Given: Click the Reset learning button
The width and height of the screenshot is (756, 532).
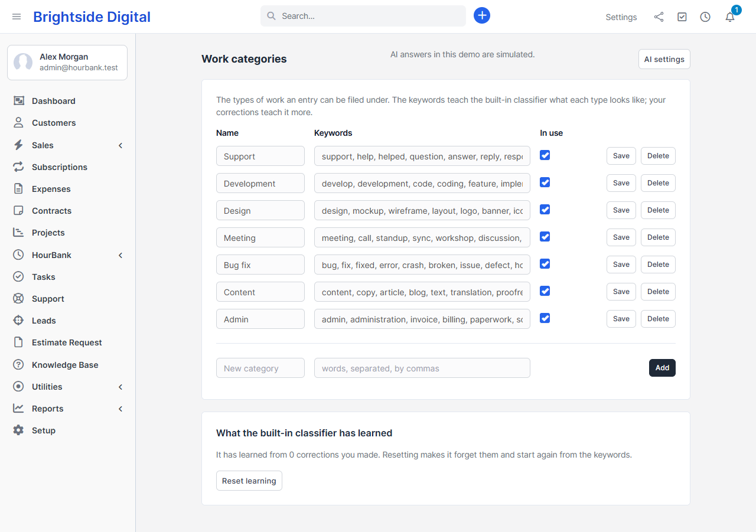Looking at the screenshot, I should point(249,481).
